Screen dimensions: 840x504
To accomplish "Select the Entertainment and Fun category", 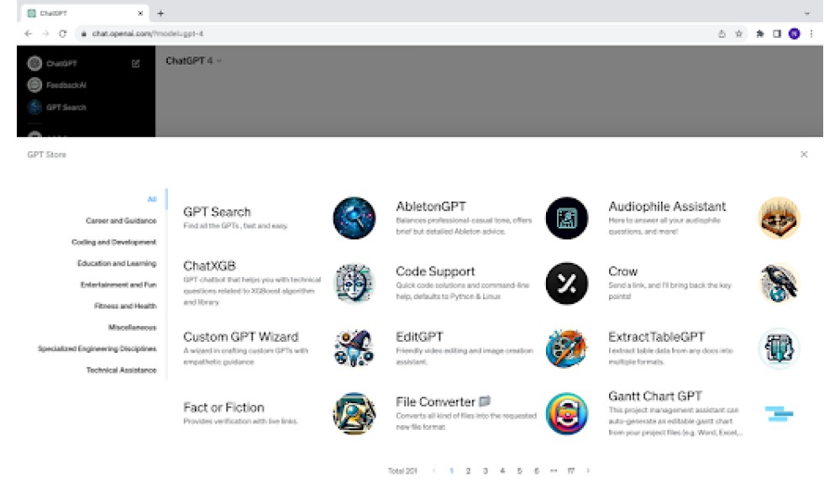I will click(x=118, y=285).
